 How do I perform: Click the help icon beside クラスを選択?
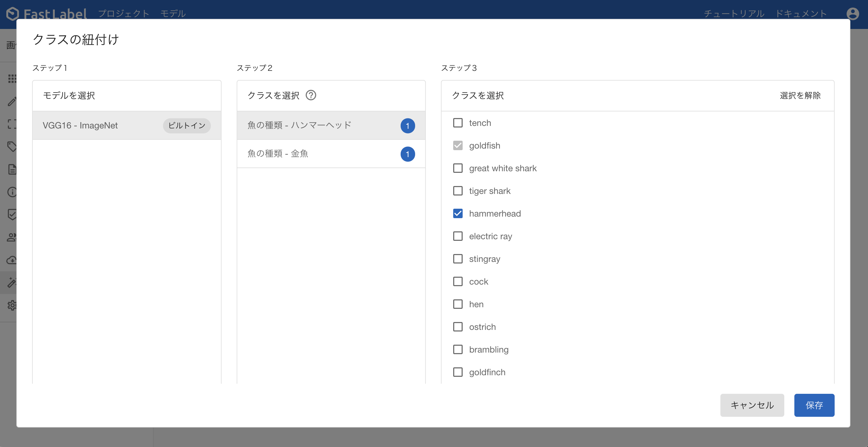point(311,95)
